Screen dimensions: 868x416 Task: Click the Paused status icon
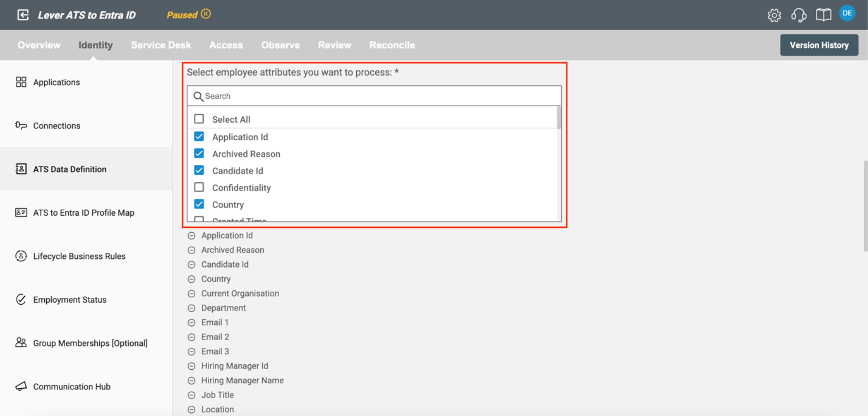(x=206, y=14)
